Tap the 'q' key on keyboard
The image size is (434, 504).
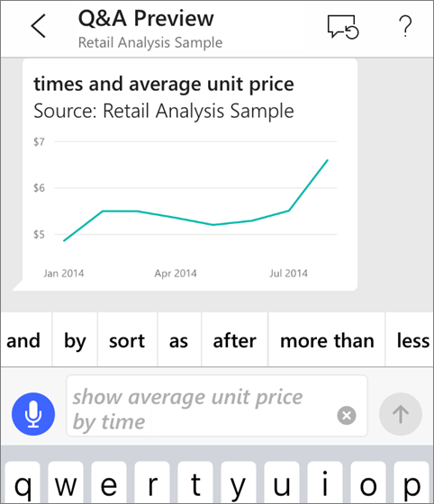(x=23, y=483)
